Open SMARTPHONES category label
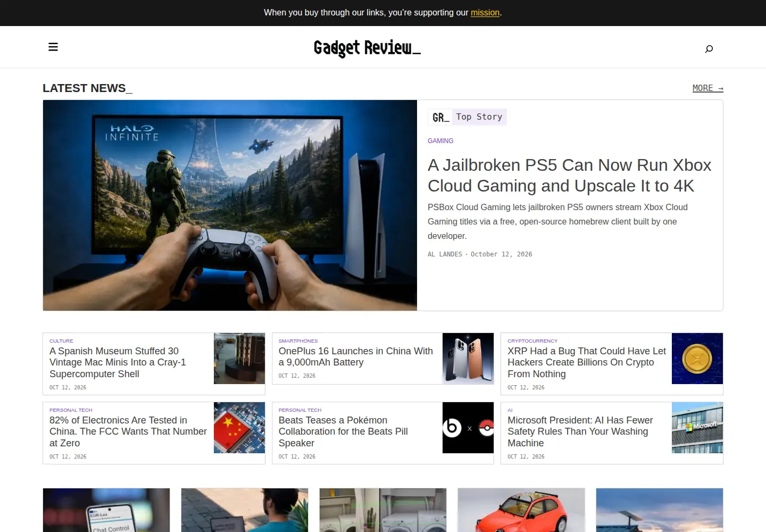 click(298, 341)
